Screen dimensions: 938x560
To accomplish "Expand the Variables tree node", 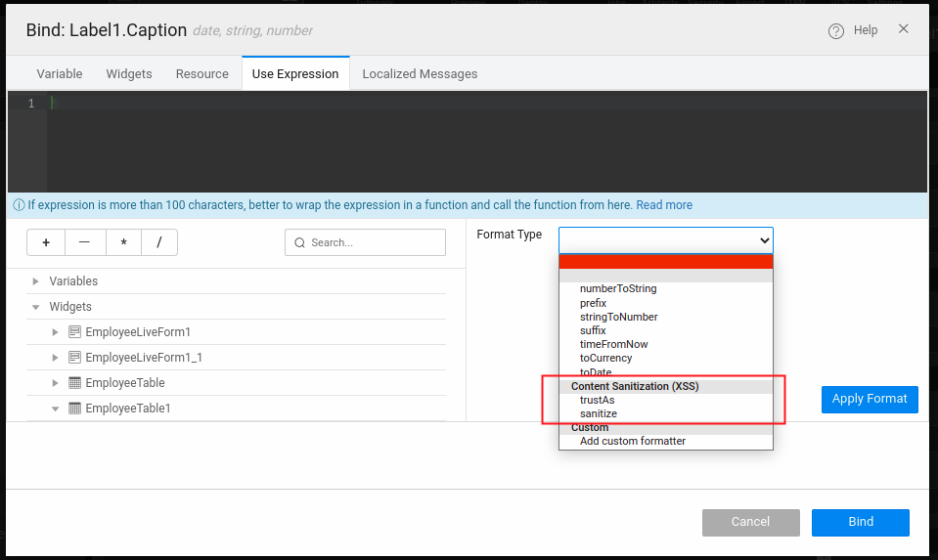I will 36,281.
